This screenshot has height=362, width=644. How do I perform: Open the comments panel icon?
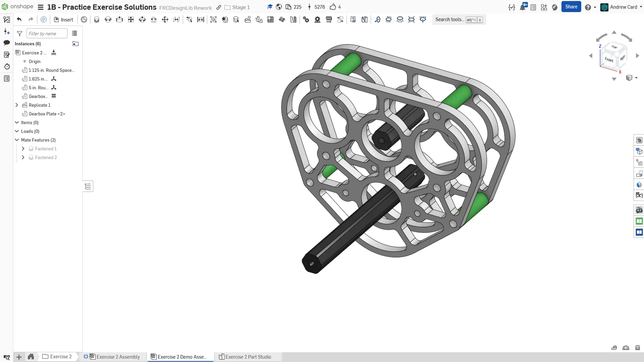(7, 43)
